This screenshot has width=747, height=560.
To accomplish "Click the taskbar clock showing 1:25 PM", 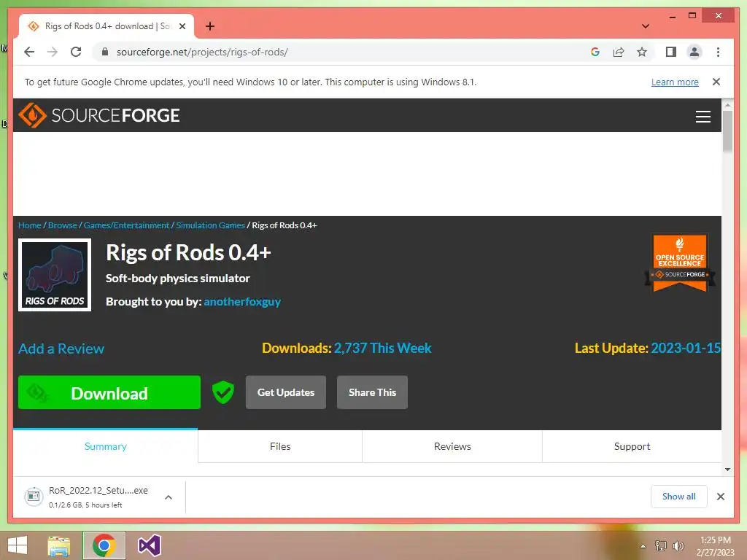I will (716, 546).
